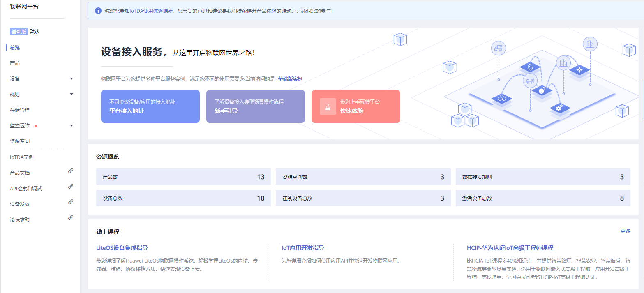Click the 基础版 badge in the sidebar
644x293 pixels.
coord(19,32)
